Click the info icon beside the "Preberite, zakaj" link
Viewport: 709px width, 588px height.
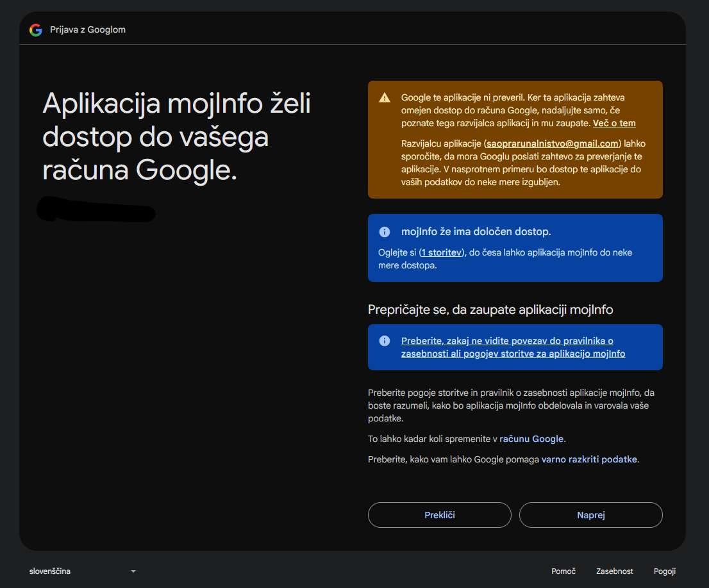tap(385, 341)
